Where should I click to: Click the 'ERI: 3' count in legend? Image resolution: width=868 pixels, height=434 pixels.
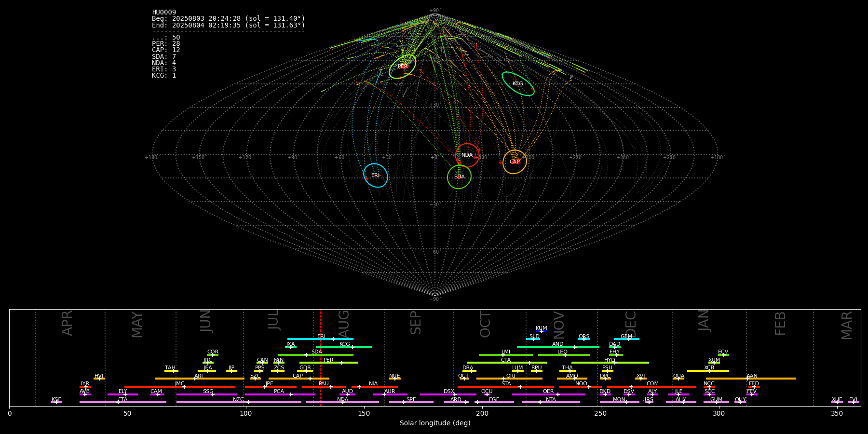coord(164,69)
